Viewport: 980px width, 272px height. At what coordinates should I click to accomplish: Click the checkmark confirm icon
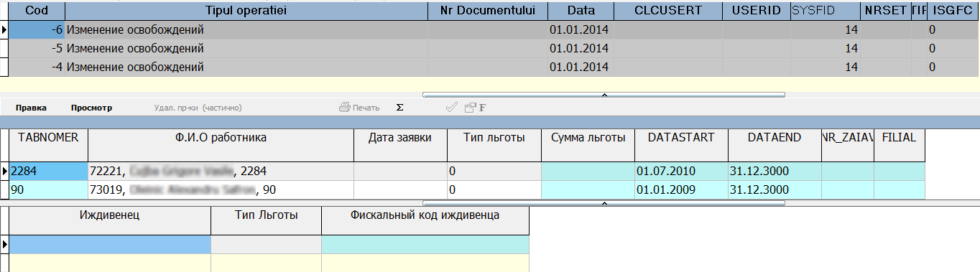pyautogui.click(x=452, y=108)
